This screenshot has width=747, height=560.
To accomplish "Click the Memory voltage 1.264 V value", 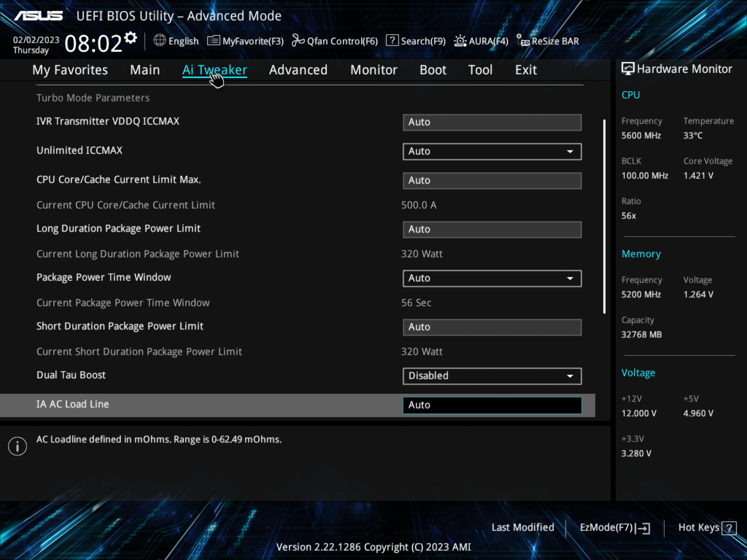I will [x=698, y=294].
